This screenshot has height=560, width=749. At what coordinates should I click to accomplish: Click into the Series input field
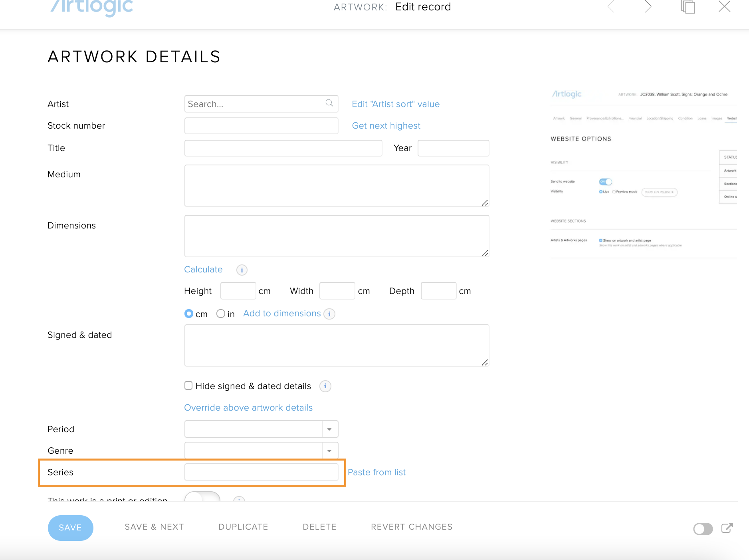(261, 473)
